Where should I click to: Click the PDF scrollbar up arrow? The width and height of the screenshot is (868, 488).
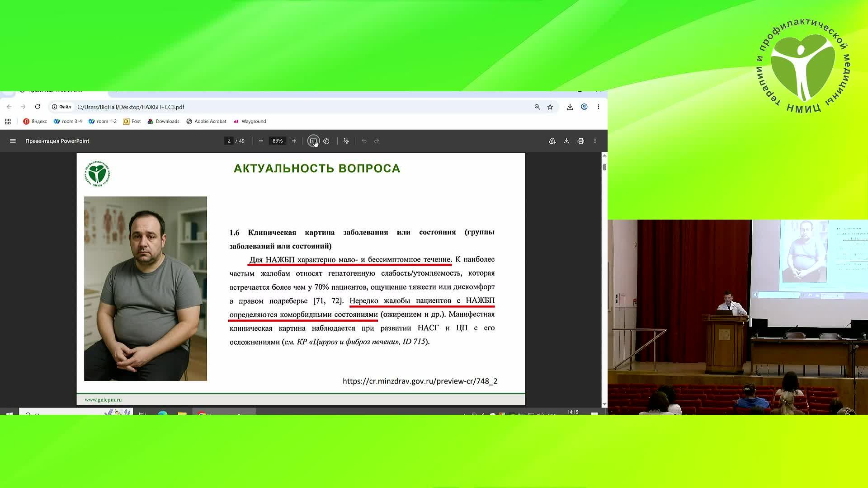point(604,155)
